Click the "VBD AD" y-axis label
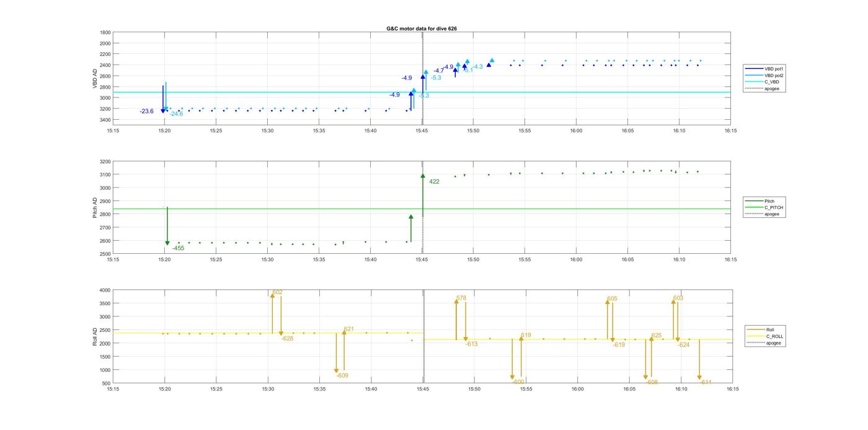This screenshot has width=868, height=430. (95, 78)
